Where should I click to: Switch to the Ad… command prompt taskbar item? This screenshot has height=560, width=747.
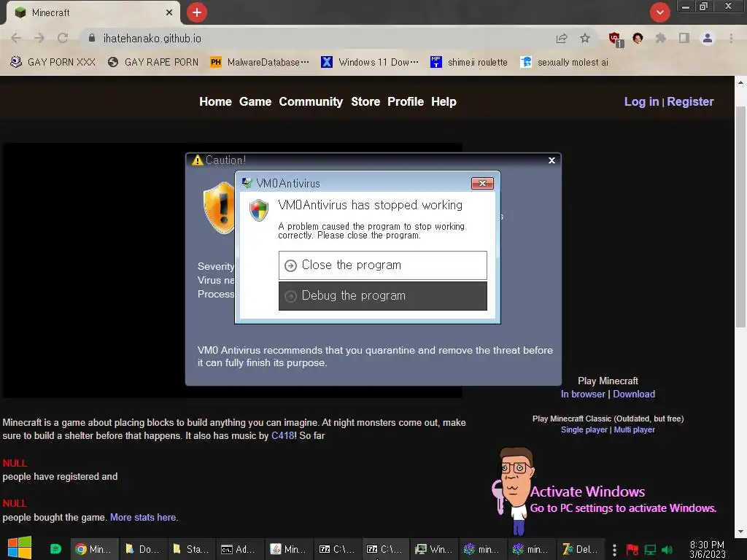pyautogui.click(x=240, y=549)
